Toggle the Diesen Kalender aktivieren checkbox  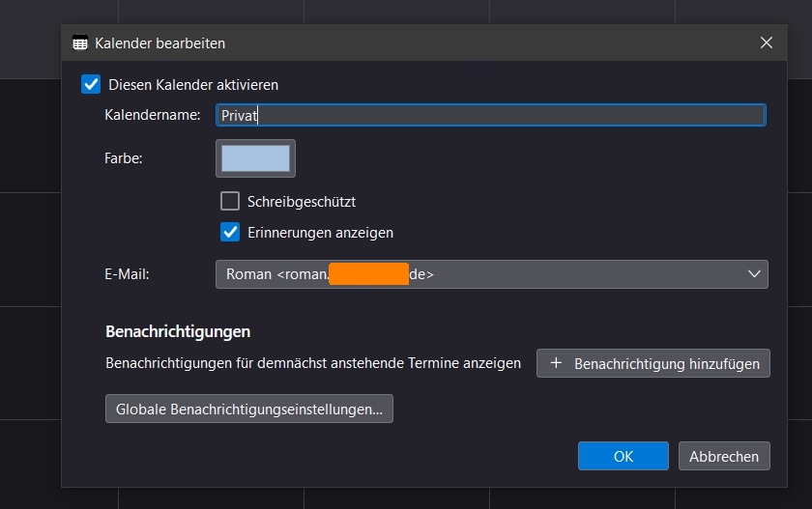92,84
